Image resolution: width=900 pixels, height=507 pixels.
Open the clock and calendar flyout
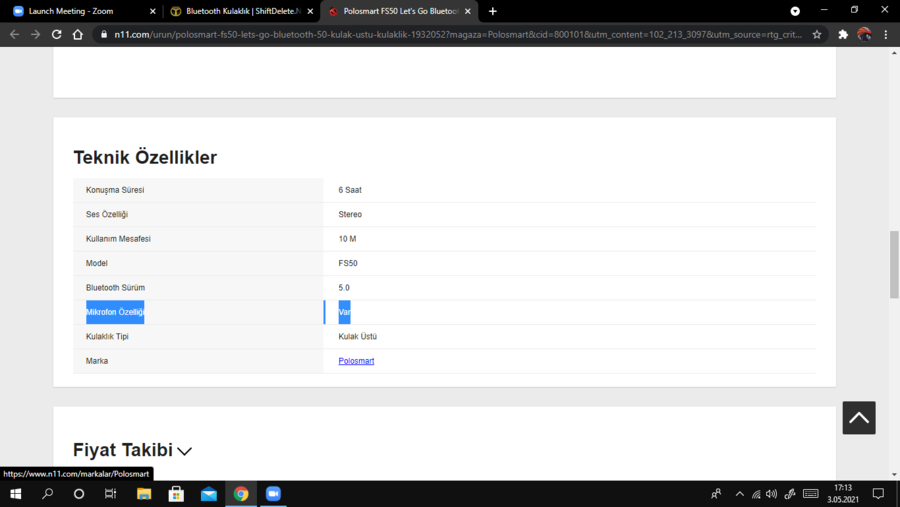click(x=843, y=494)
